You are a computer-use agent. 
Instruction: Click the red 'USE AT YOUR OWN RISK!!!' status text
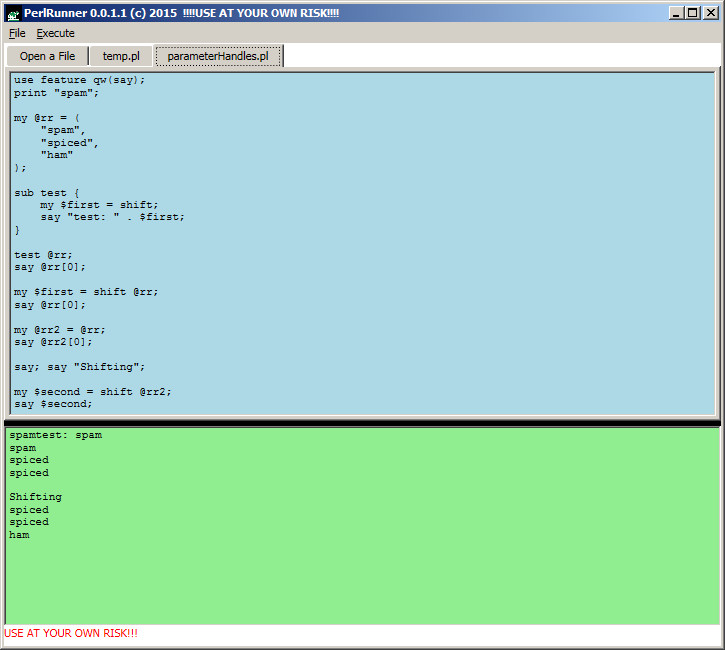click(x=71, y=633)
